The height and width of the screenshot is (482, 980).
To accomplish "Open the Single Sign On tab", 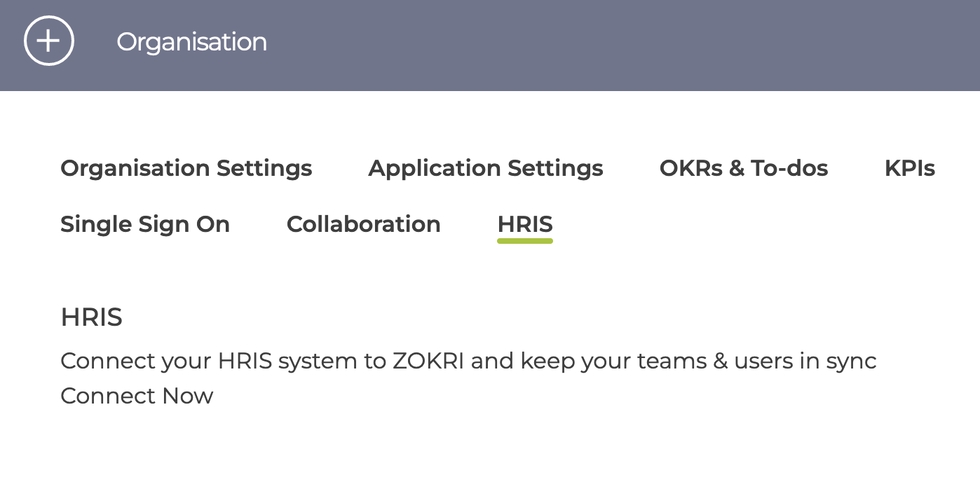I will 145,224.
